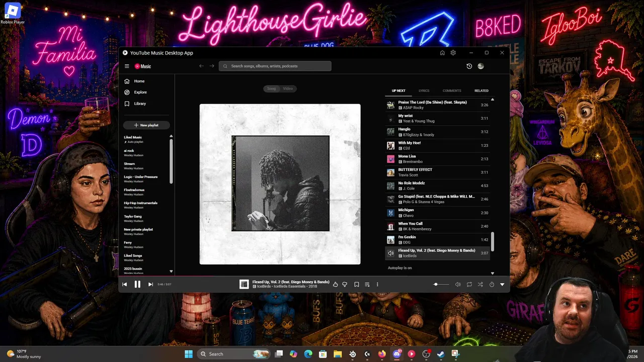Play 'With My Hoe!' from queue

tap(437, 145)
